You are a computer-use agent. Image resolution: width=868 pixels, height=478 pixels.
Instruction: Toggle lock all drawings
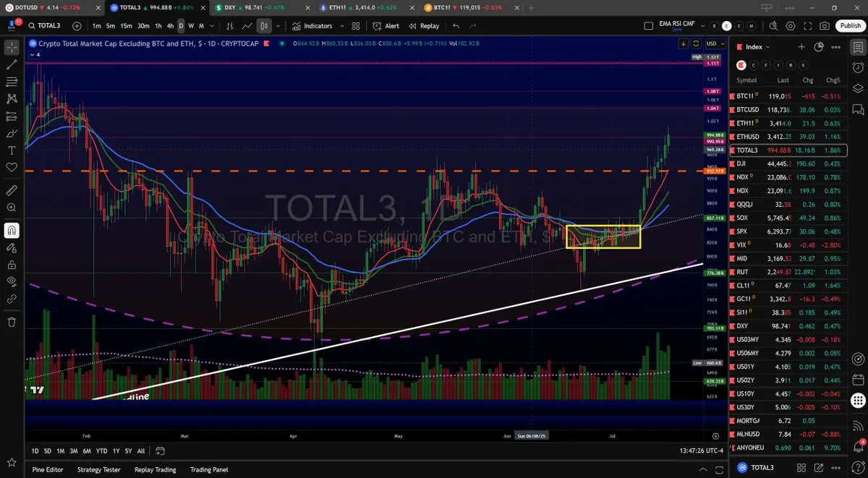tap(12, 265)
